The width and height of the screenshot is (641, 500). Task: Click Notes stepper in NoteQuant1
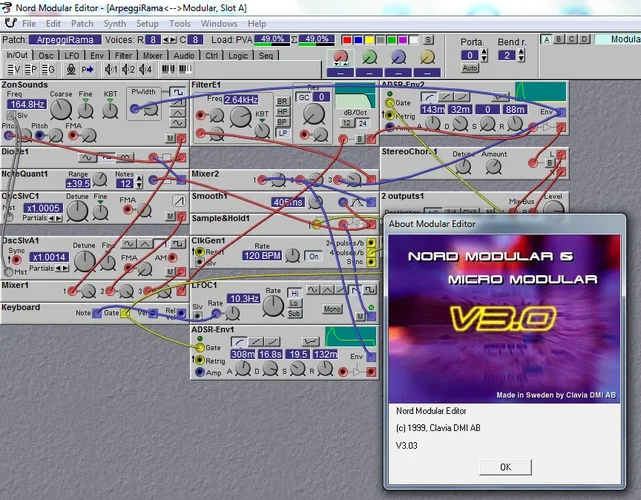click(x=139, y=182)
